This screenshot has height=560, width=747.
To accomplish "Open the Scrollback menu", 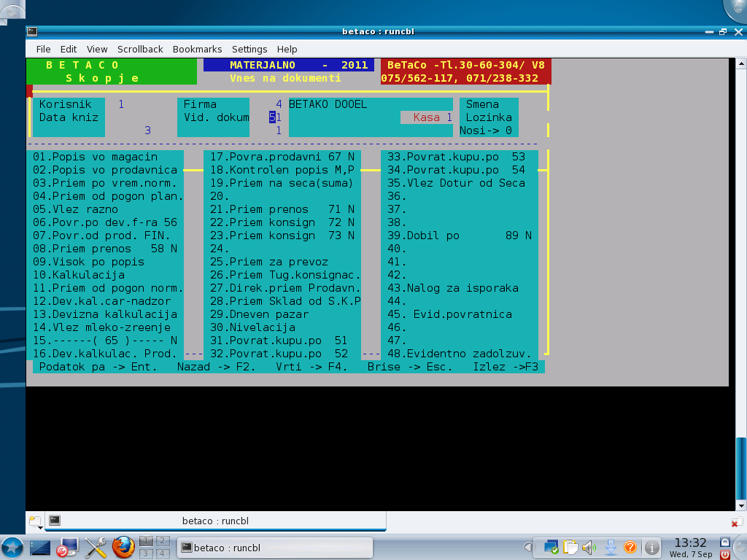I will click(140, 49).
